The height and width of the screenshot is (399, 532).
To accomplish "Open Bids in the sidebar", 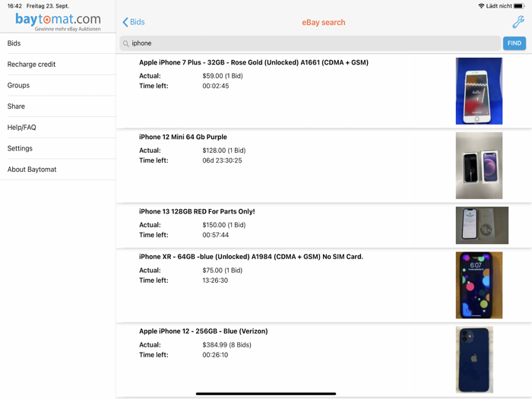I will (58, 43).
